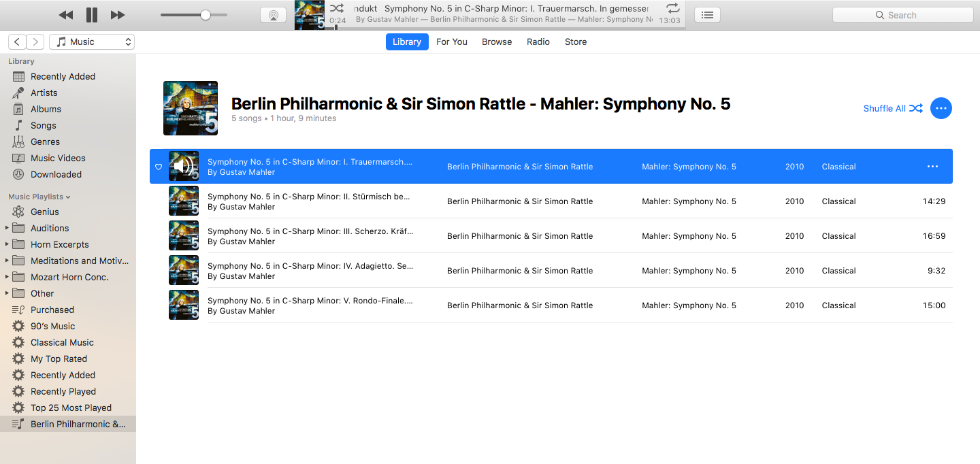The width and height of the screenshot is (980, 464).
Task: Skip to the next track
Action: point(118,15)
